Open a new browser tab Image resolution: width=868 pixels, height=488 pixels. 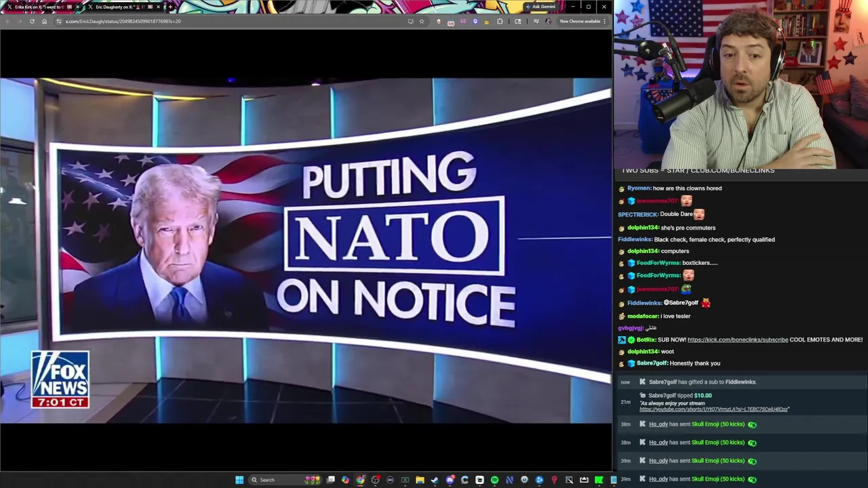(170, 7)
